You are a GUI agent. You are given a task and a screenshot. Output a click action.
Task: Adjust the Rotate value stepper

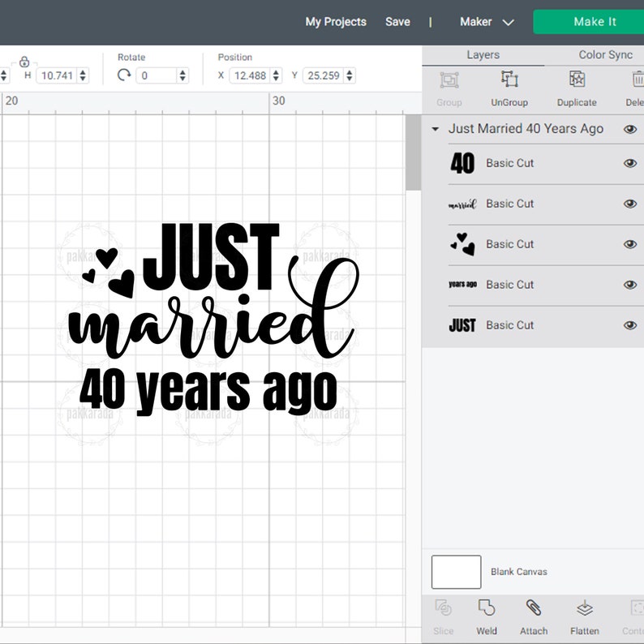pos(182,75)
